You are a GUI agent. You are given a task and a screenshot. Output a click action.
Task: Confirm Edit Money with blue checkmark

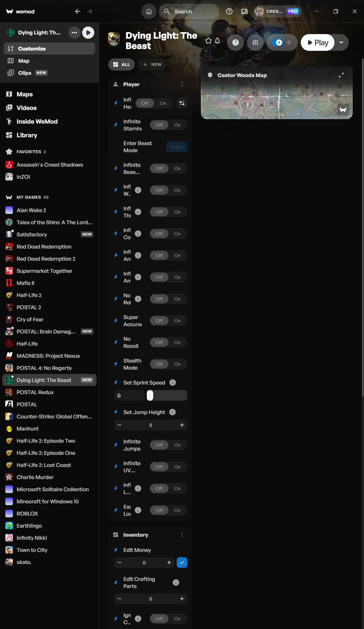(x=182, y=563)
